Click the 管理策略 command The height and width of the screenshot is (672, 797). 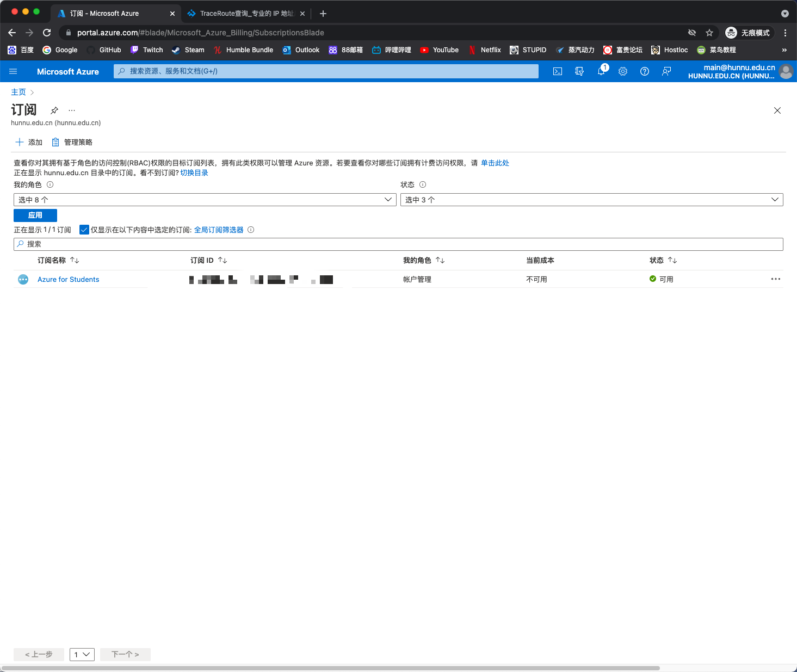[72, 143]
